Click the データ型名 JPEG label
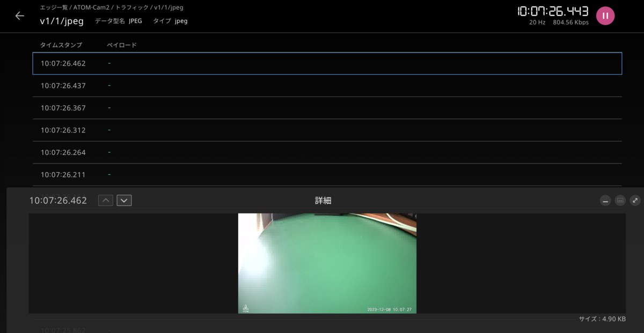Image resolution: width=644 pixels, height=333 pixels. [119, 21]
